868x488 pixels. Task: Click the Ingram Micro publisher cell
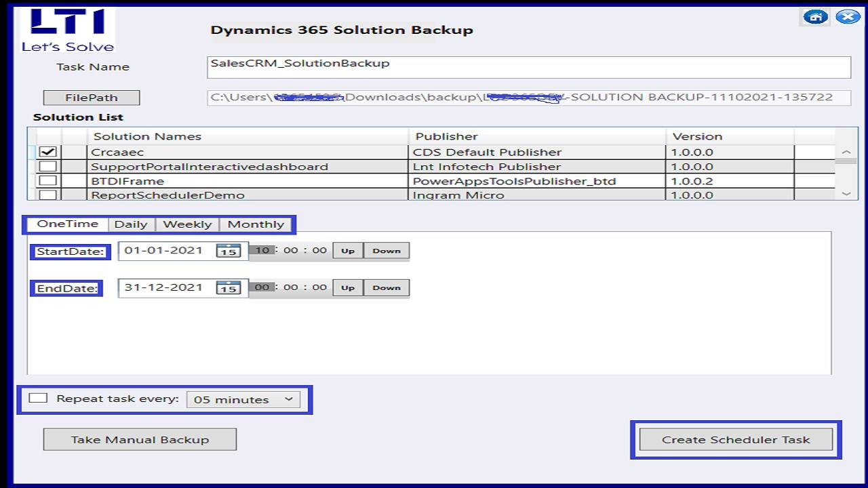point(538,195)
